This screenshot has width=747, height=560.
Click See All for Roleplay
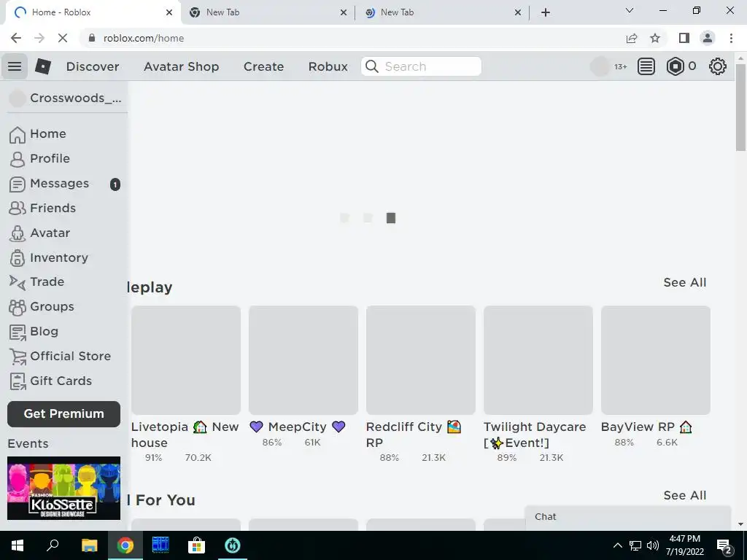[685, 282]
